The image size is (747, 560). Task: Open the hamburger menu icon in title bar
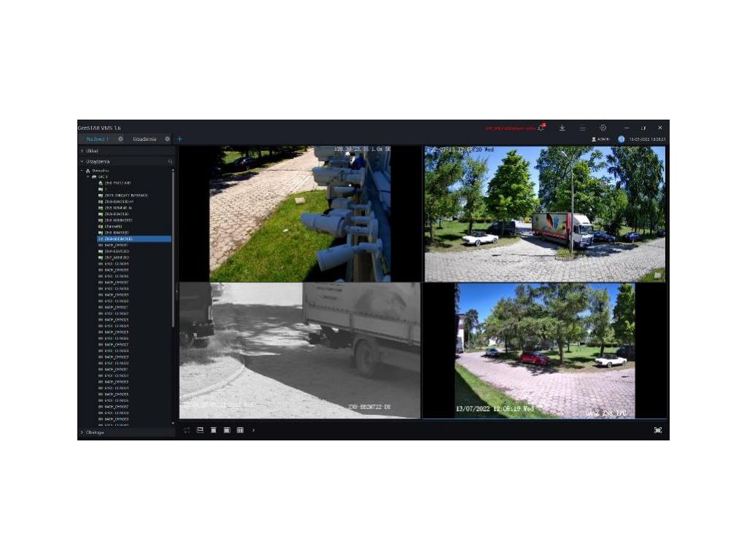pyautogui.click(x=582, y=128)
